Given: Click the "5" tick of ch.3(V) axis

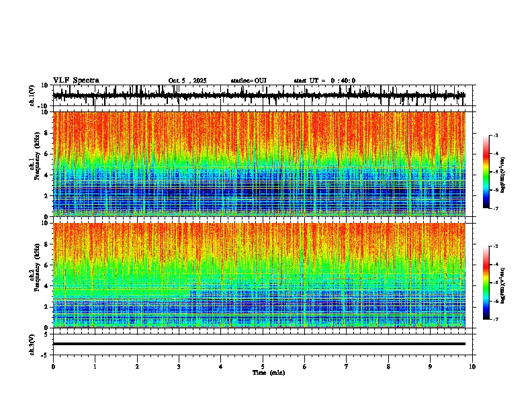Looking at the screenshot, I should point(46,334).
